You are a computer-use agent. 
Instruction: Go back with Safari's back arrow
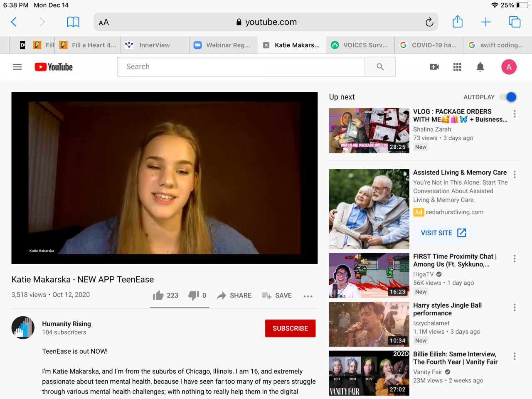coord(14,22)
